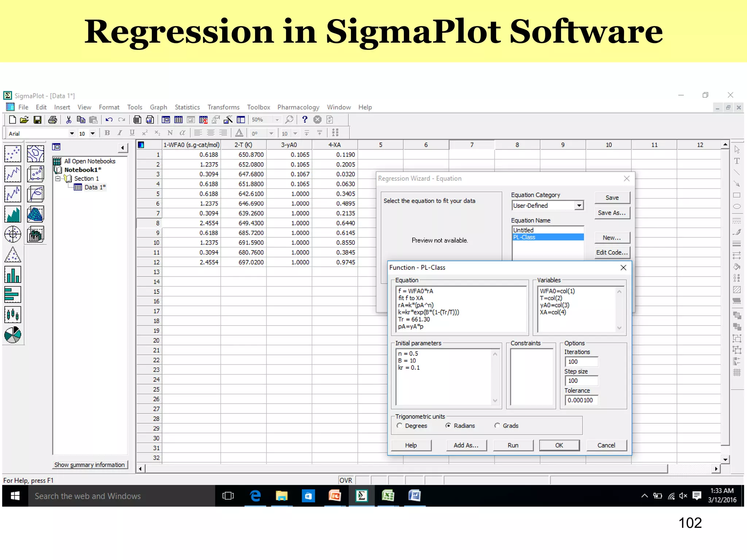The width and height of the screenshot is (747, 560).
Task: Click the Print toolbar icon
Action: [x=53, y=120]
